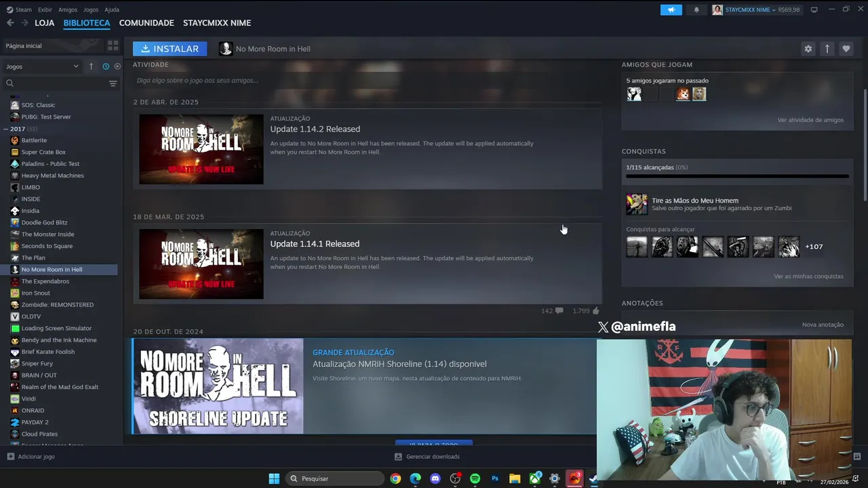Open game settings gear icon
Image resolution: width=868 pixels, height=488 pixels.
point(808,49)
